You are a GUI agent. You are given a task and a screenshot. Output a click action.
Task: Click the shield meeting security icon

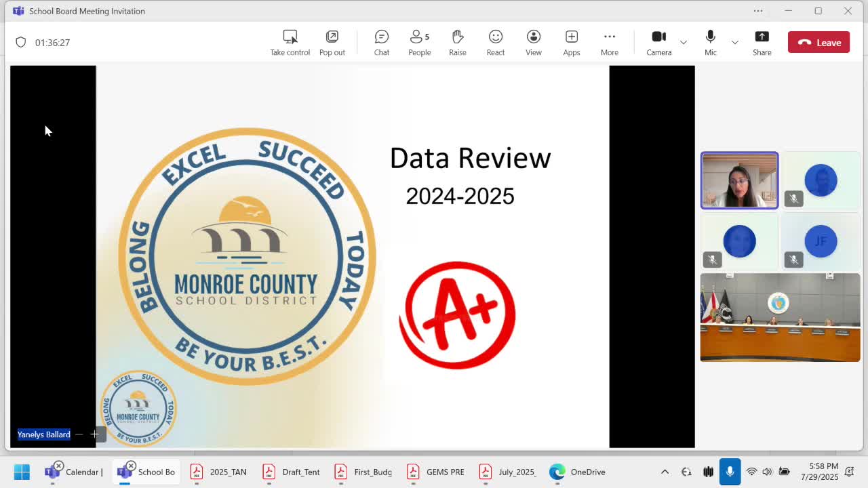click(21, 42)
